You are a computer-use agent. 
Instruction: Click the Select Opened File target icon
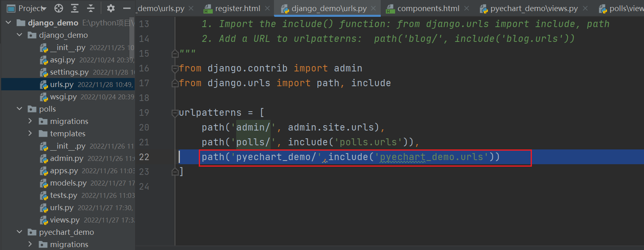(59, 8)
